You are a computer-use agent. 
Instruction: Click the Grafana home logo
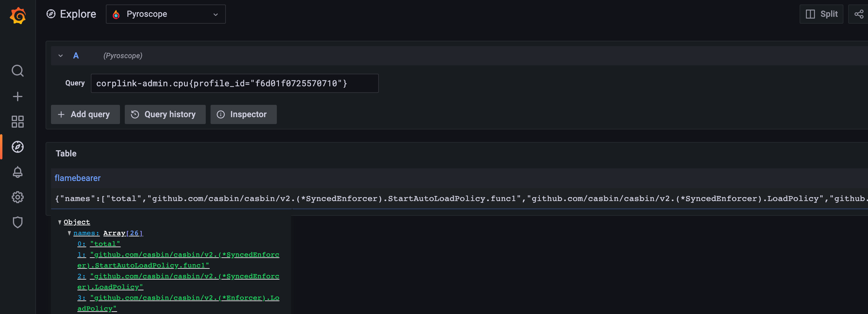tap(17, 15)
